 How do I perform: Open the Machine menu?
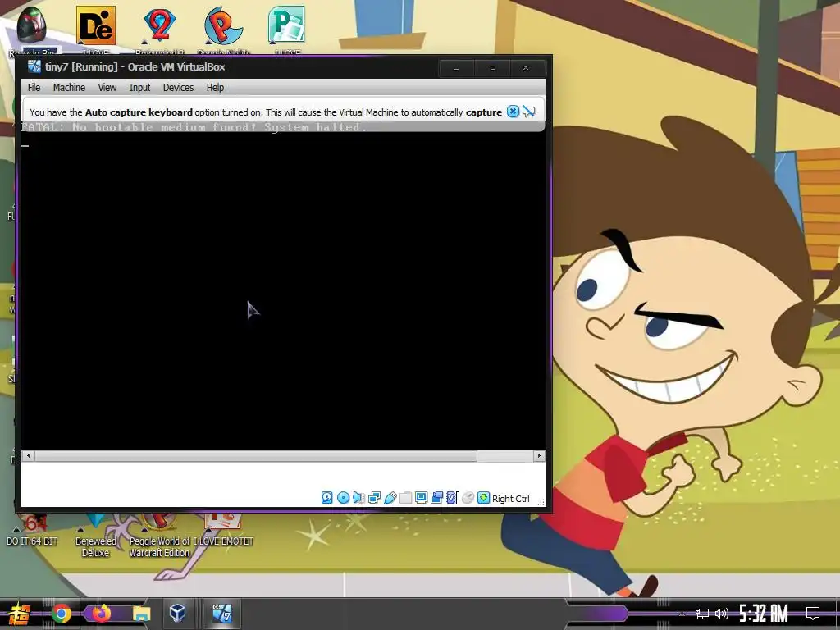point(69,87)
